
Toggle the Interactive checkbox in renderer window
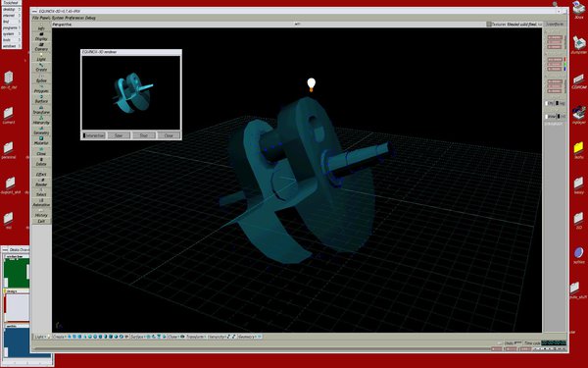tap(84, 135)
